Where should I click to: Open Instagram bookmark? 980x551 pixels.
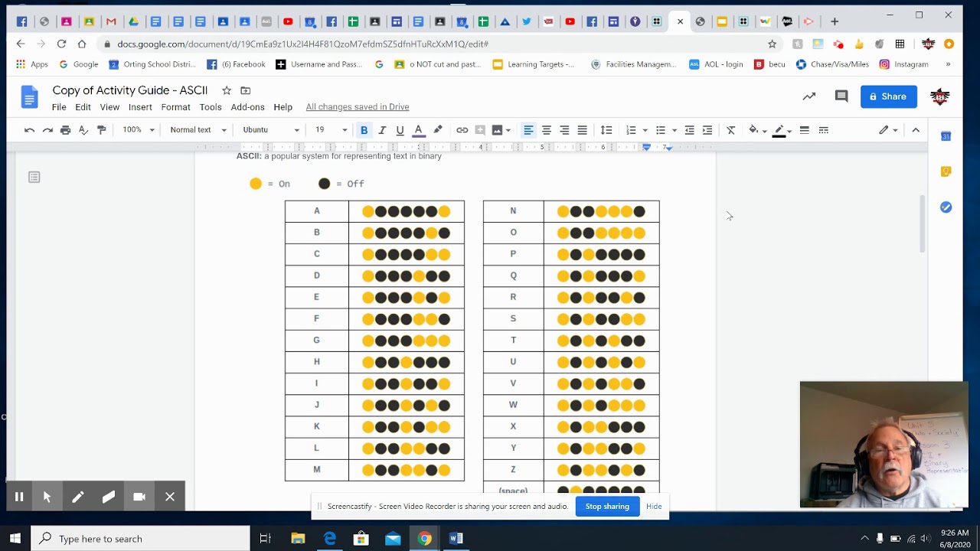(903, 64)
